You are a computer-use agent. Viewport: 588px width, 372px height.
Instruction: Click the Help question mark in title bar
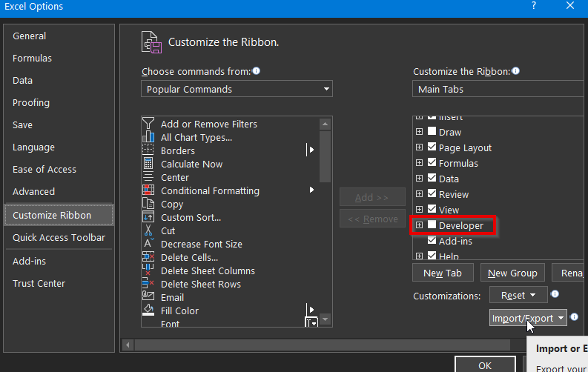[534, 6]
